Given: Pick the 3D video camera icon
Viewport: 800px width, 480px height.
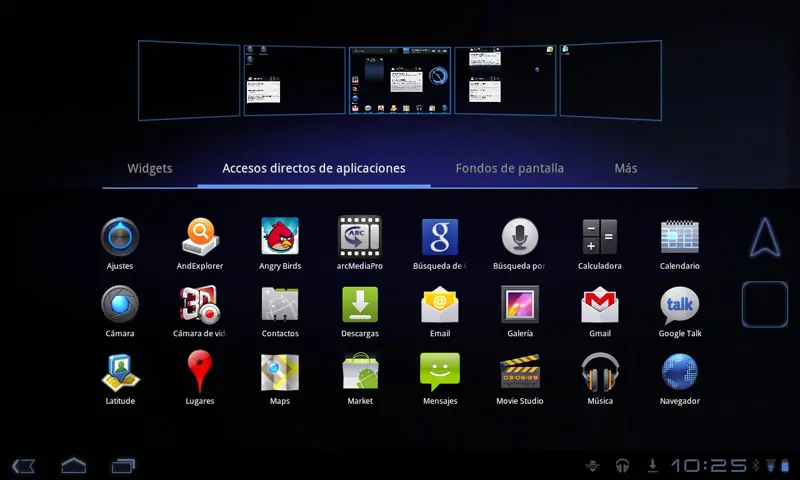Looking at the screenshot, I should click(x=200, y=304).
